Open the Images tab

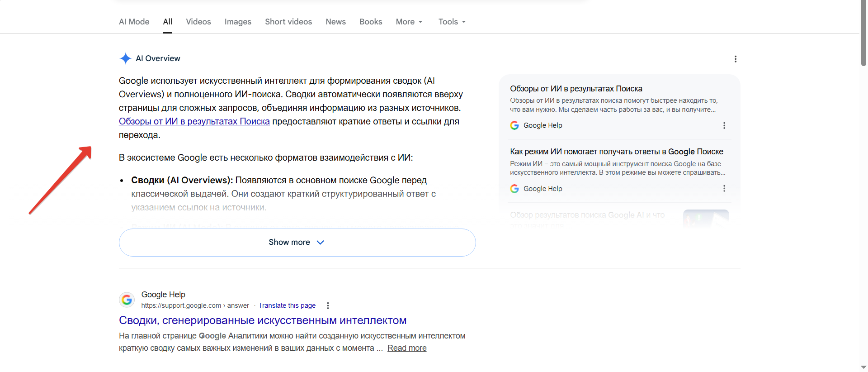[238, 22]
